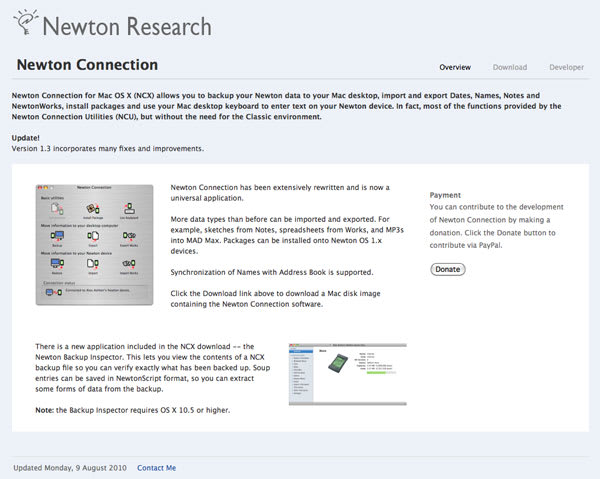Viewport: 600px width, 479px height.
Task: Click the Newton Connection page heading
Action: point(87,65)
